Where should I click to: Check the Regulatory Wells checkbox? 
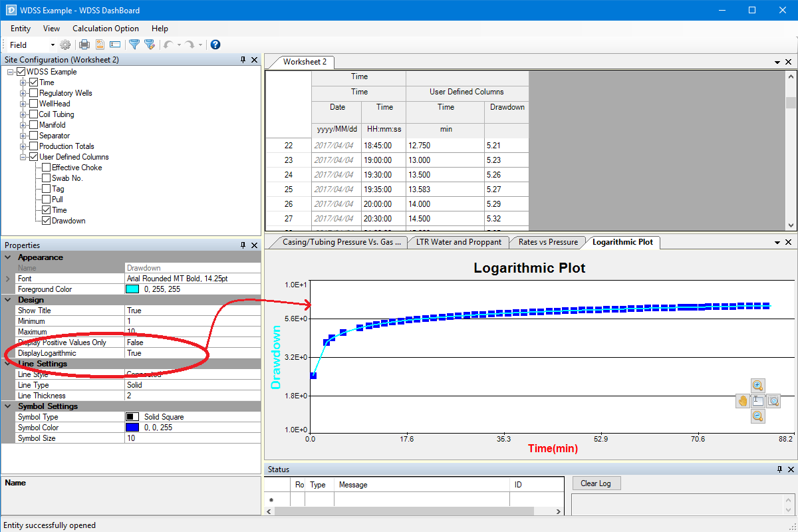coord(34,93)
